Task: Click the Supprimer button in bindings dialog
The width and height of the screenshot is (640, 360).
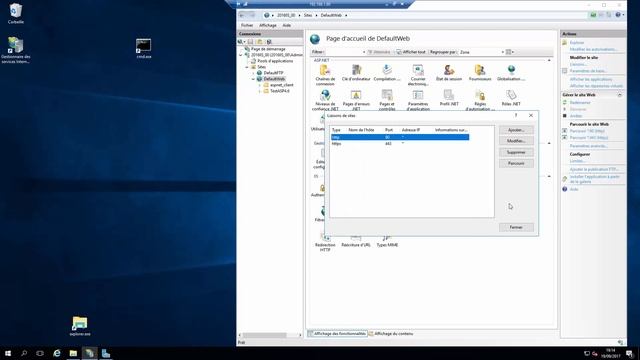Action: 516,152
